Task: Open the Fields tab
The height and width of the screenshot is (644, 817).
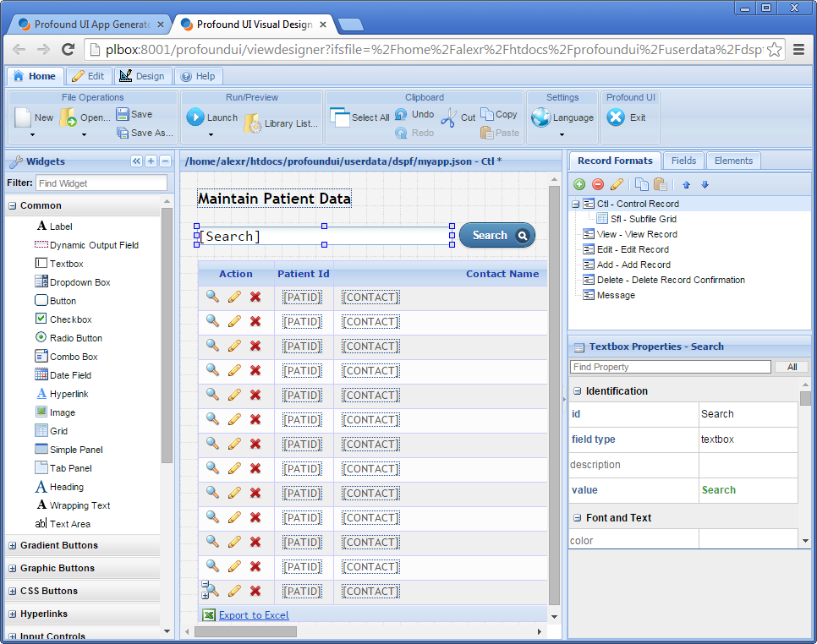Action: click(683, 161)
